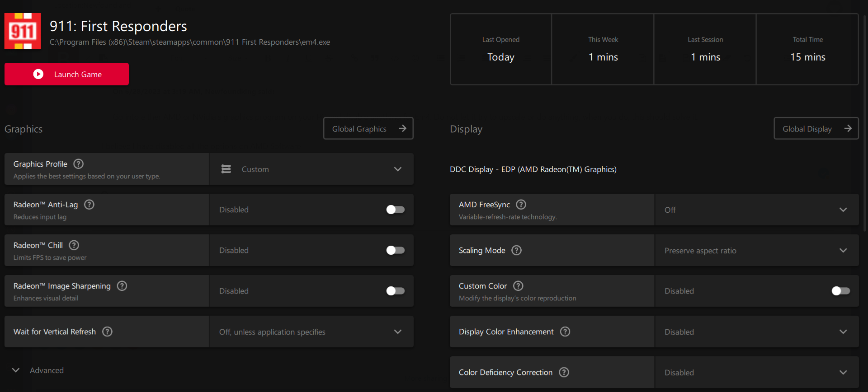Open Color Deficiency Correction dropdown
868x392 pixels.
[756, 372]
